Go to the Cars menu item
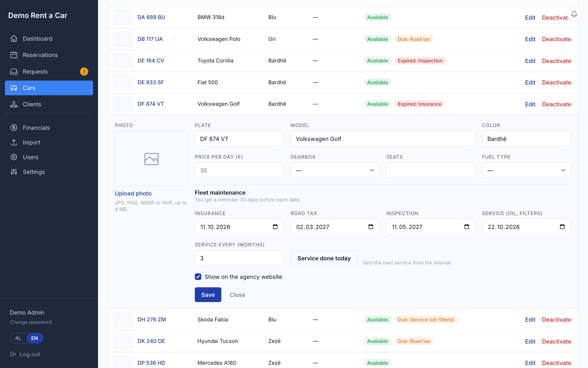 pos(49,88)
